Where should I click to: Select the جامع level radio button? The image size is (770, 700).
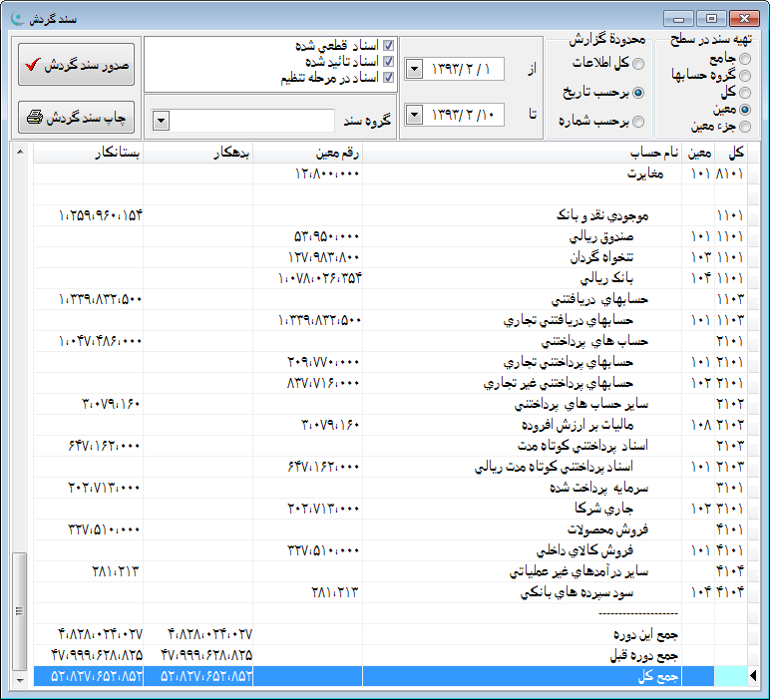(x=745, y=59)
